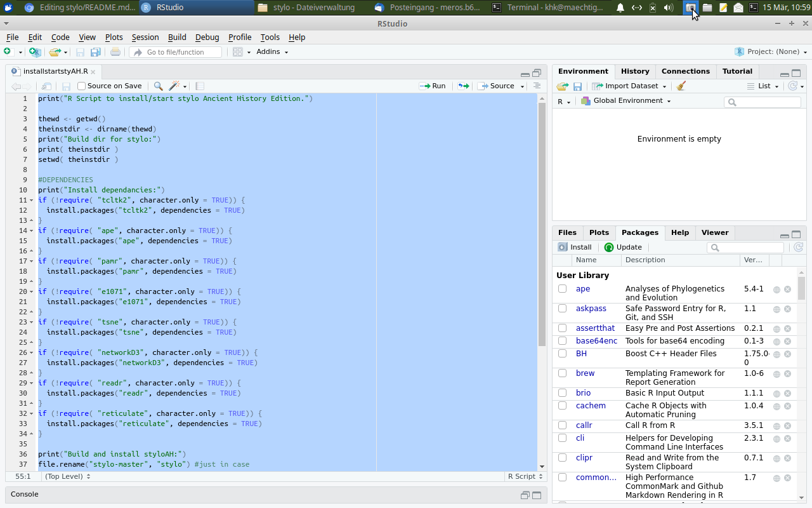Remove the askpass package icon
The image size is (812, 508).
coord(787,309)
